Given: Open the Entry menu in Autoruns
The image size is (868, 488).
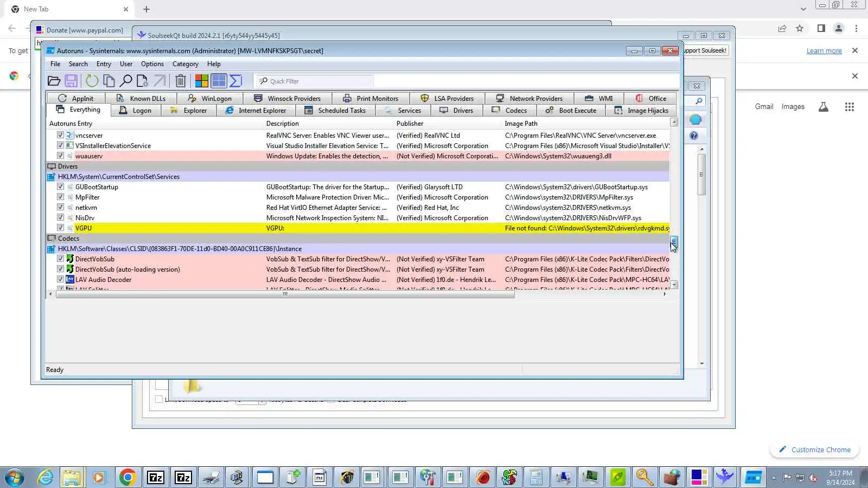Looking at the screenshot, I should tap(104, 64).
